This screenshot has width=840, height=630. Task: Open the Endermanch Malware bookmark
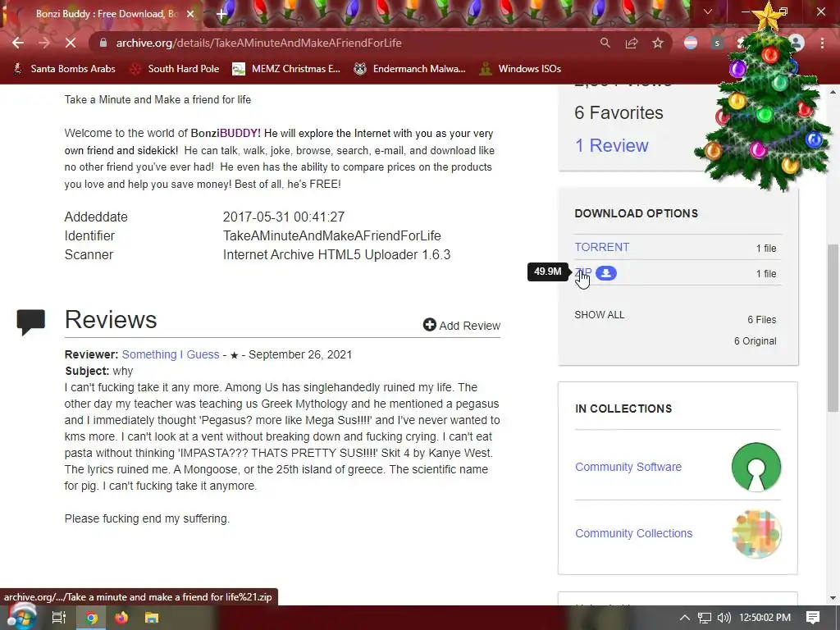tap(409, 69)
